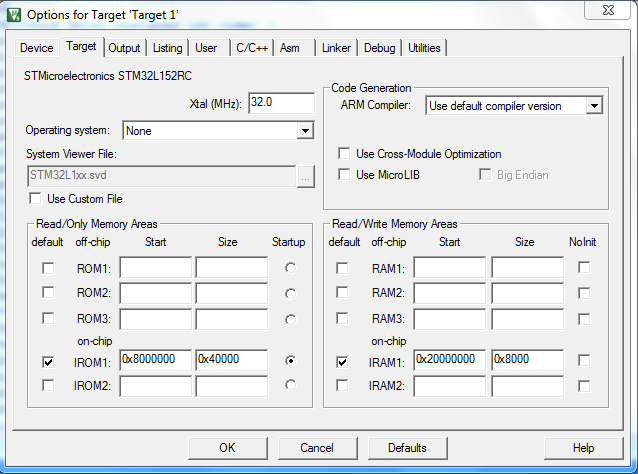Screen dimensions: 638x474
Task: Switch to the C/C++ tab
Action: click(252, 48)
